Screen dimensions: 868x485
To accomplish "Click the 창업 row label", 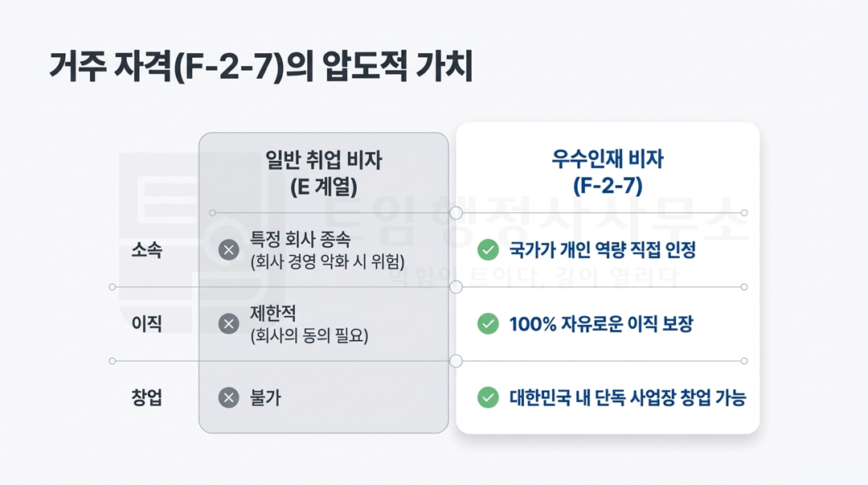I will pyautogui.click(x=146, y=397).
